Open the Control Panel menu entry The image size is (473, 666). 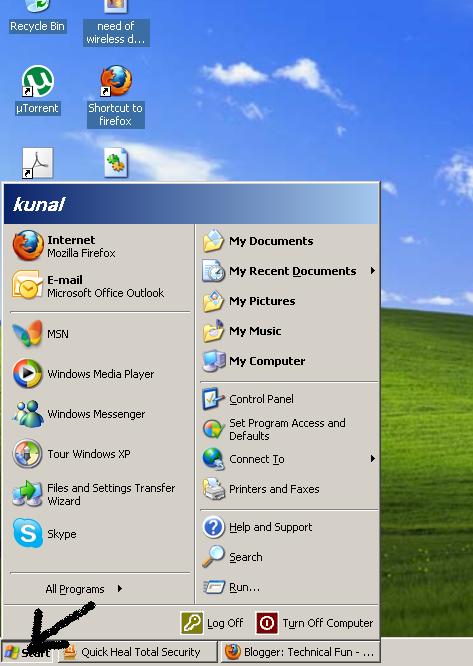(x=289, y=399)
